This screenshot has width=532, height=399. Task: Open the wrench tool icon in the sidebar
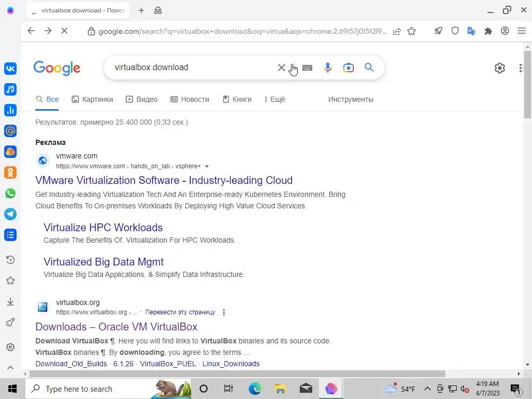[10, 322]
